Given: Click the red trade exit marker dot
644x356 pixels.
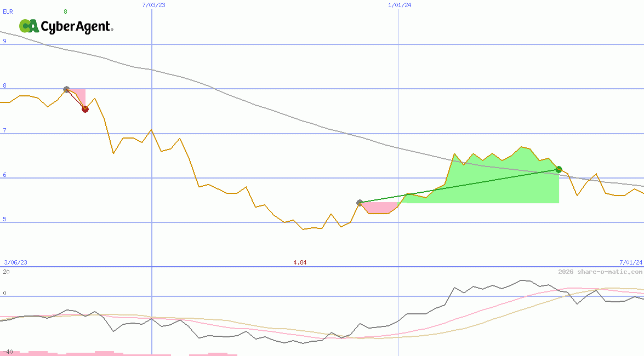Looking at the screenshot, I should click(x=85, y=109).
